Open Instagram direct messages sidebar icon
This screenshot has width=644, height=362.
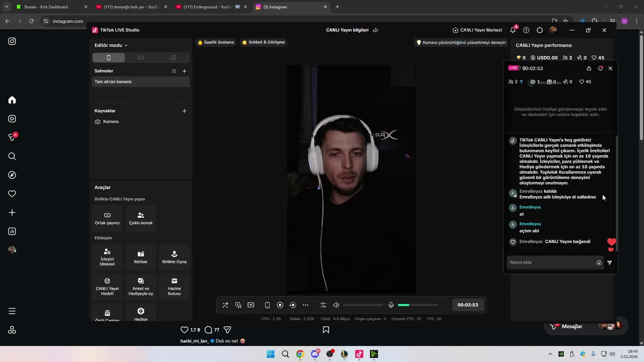coord(12,137)
